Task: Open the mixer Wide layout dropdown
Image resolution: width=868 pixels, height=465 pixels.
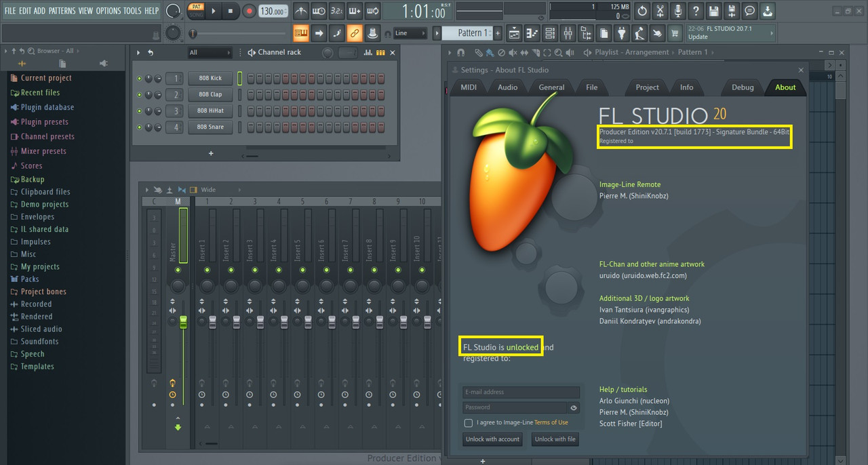Action: coord(208,190)
